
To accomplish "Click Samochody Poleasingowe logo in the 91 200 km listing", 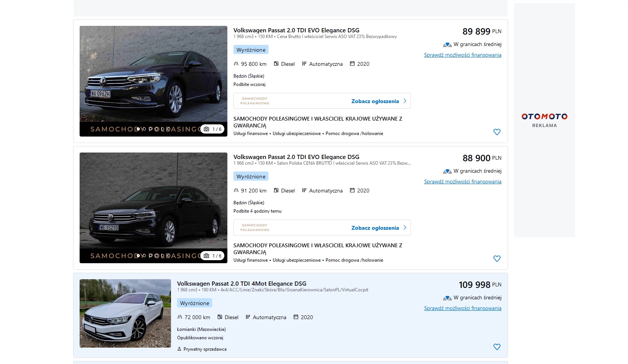I will tap(255, 227).
